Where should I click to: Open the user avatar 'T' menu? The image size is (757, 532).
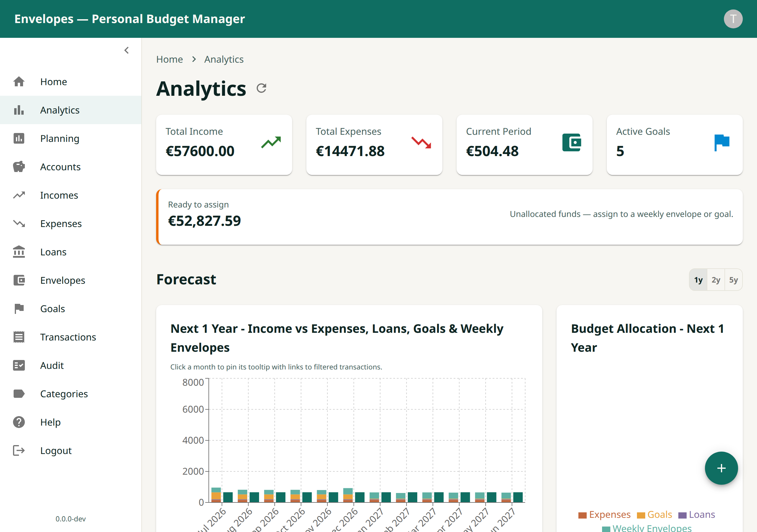[x=733, y=19]
